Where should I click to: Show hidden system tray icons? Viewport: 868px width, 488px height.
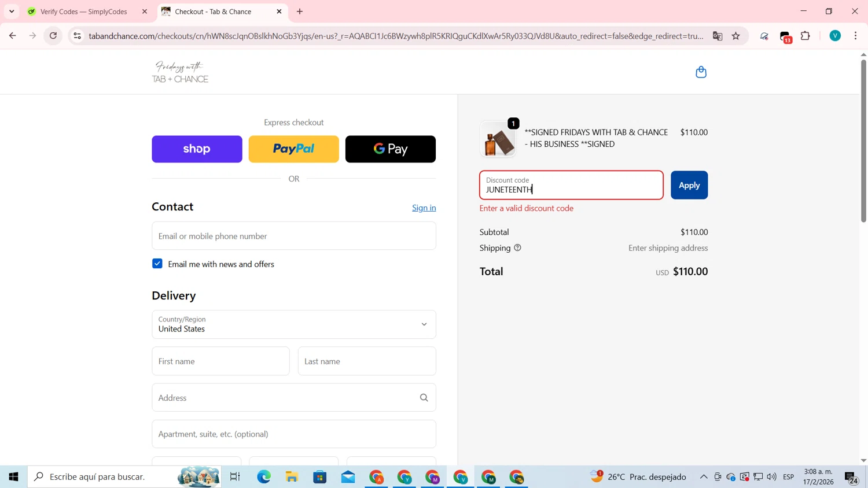(704, 477)
